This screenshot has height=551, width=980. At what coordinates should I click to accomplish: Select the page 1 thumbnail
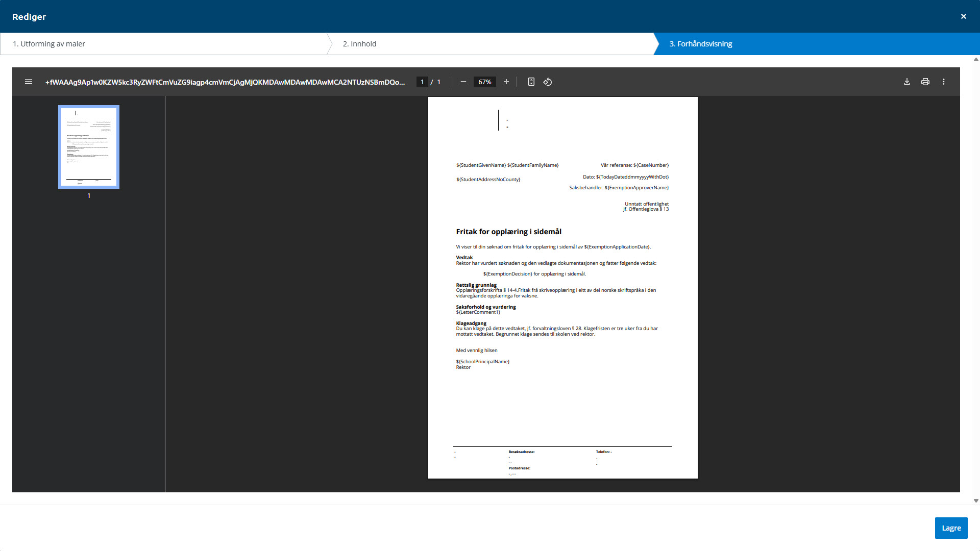pyautogui.click(x=89, y=147)
